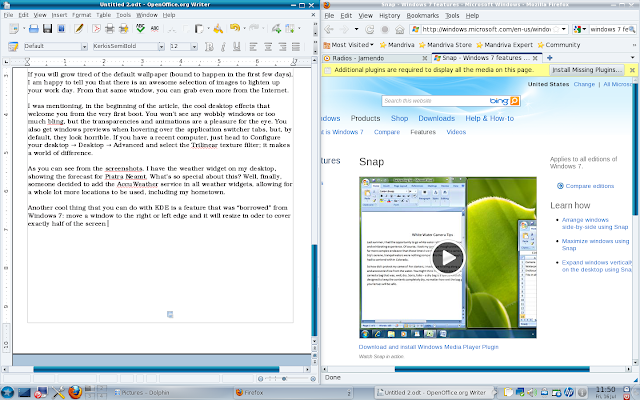Click the Downloads link on Microsoft page
Viewport: 640px width, 400px height.
coord(436,118)
